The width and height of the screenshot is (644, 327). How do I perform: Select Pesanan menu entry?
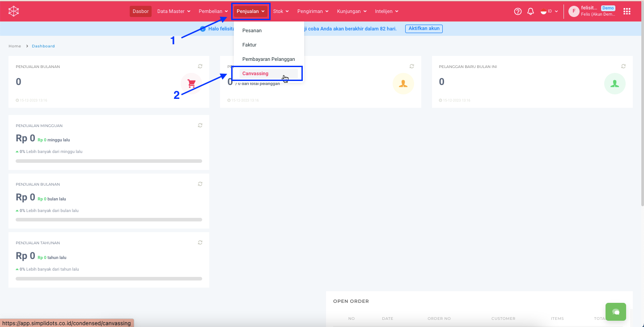click(x=252, y=30)
